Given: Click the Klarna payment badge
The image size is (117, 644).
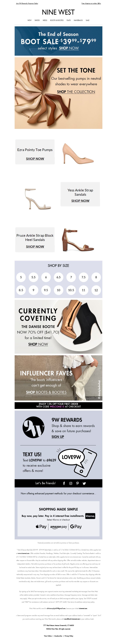Looking at the screenshot, I should tap(90, 516).
